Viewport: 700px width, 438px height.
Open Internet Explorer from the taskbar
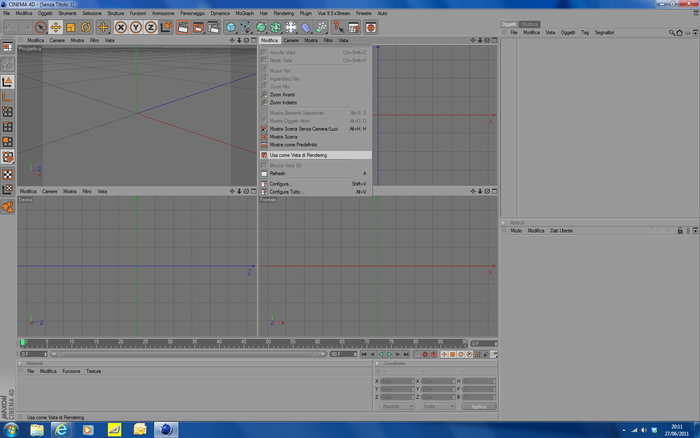(x=61, y=430)
